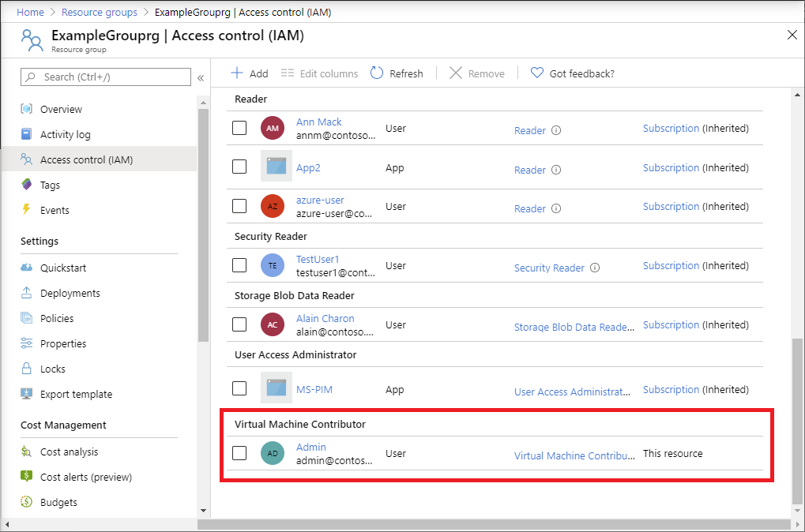Open User Access Administrator role link

[x=573, y=392]
